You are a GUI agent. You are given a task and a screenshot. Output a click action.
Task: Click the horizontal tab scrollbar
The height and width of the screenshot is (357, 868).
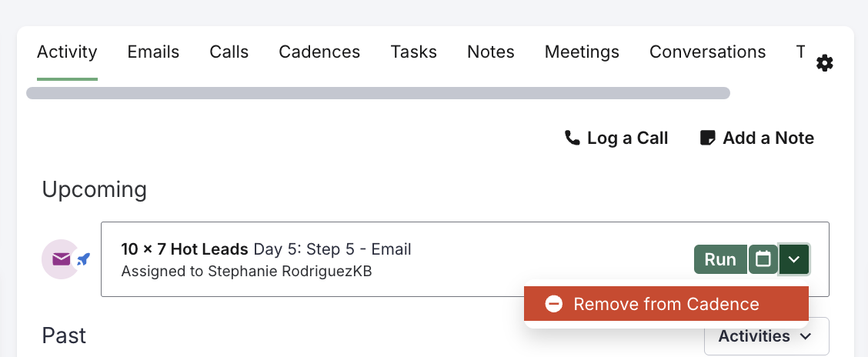pyautogui.click(x=378, y=93)
